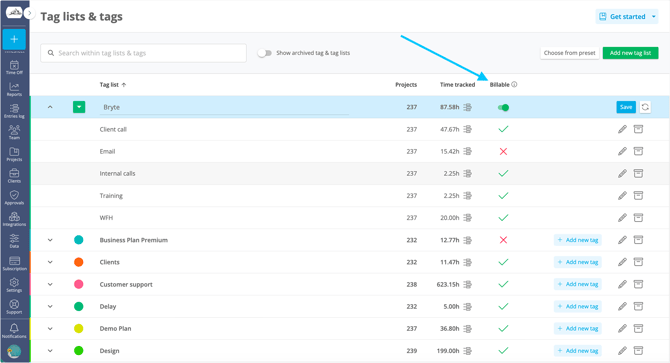Click the teal color dot of Business Plan Premium
The width and height of the screenshot is (670, 363).
[x=79, y=240]
